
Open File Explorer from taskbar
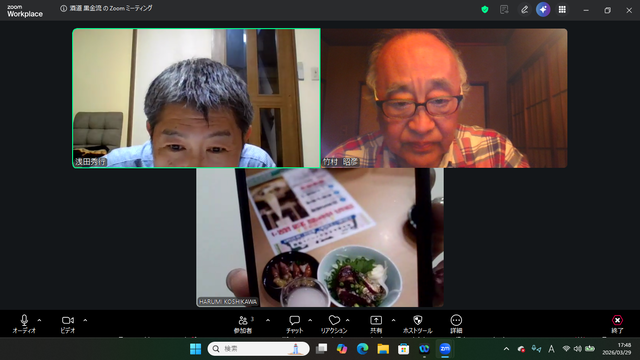[383, 349]
